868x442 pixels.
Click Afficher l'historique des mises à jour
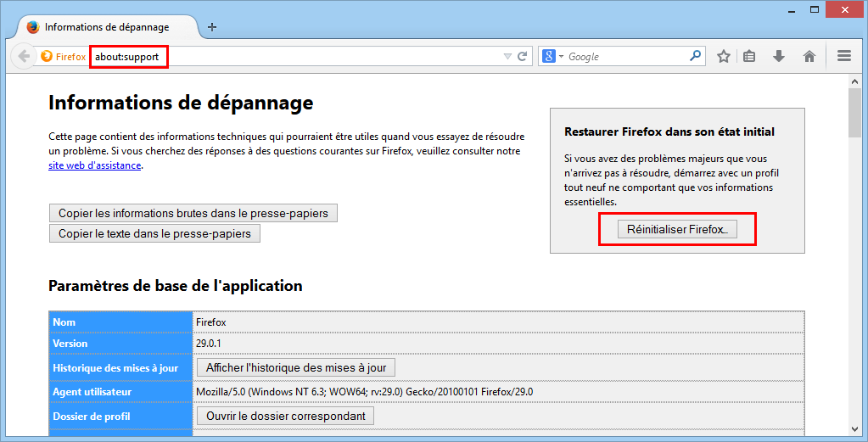pos(296,367)
